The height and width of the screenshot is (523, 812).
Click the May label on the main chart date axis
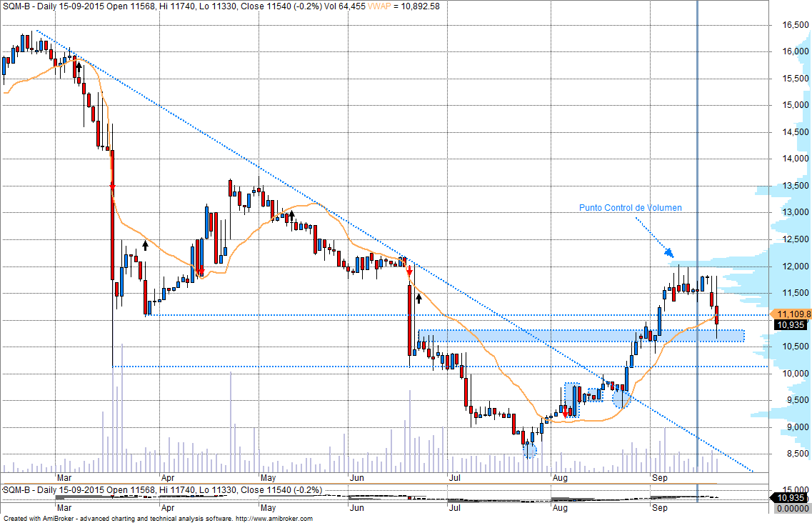tap(268, 478)
